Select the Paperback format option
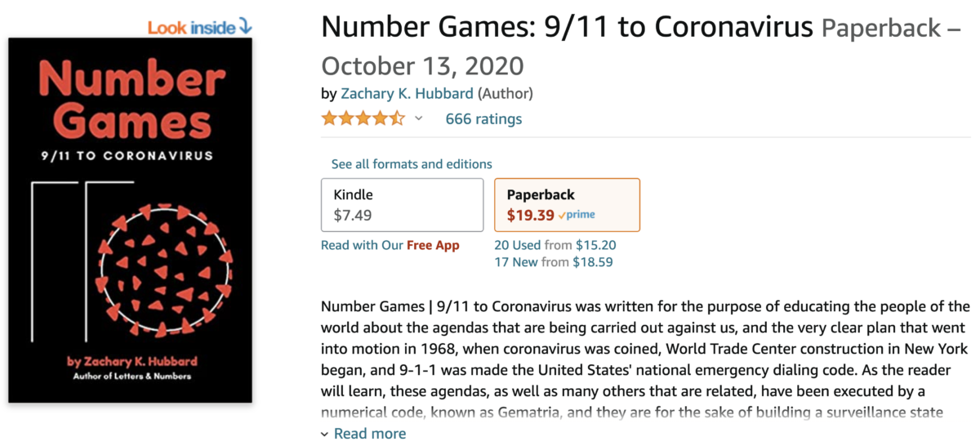Screen dimensions: 980x446 pos(567,205)
